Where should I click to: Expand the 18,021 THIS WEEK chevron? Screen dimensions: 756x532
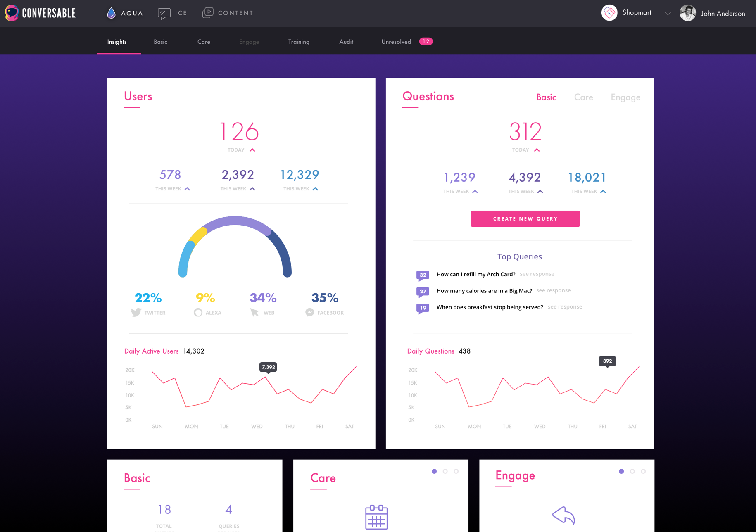tap(603, 192)
